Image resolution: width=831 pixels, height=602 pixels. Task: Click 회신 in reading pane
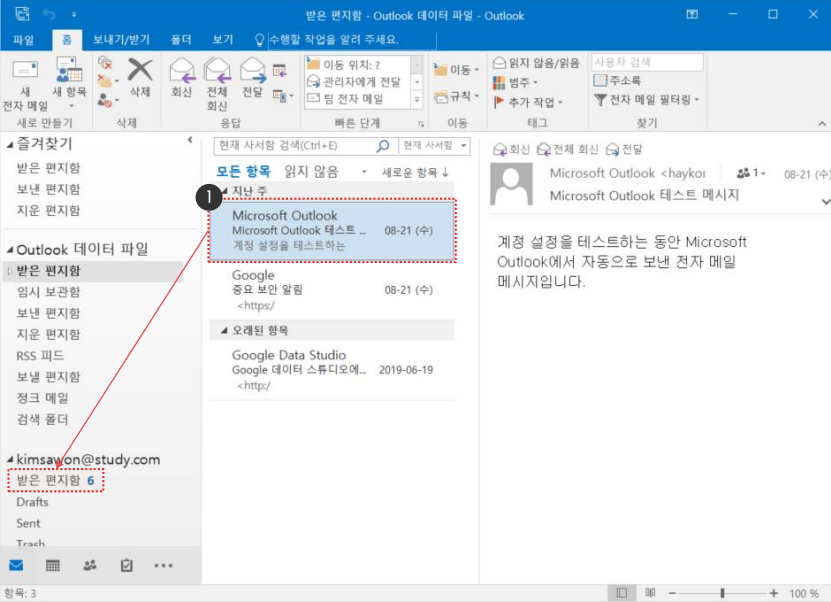(511, 149)
